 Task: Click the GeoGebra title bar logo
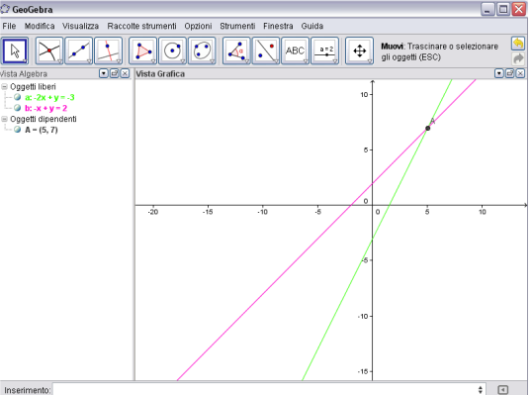point(5,9)
